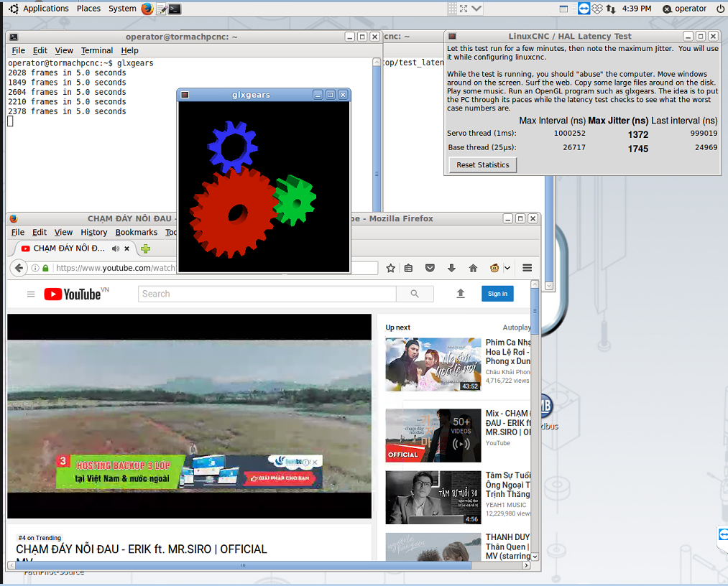Open the THANH DUY video title link
The width and height of the screenshot is (728, 586).
[x=508, y=547]
